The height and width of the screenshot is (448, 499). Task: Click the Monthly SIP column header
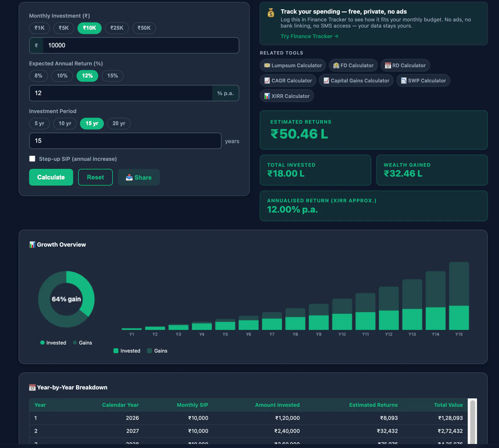click(x=192, y=405)
